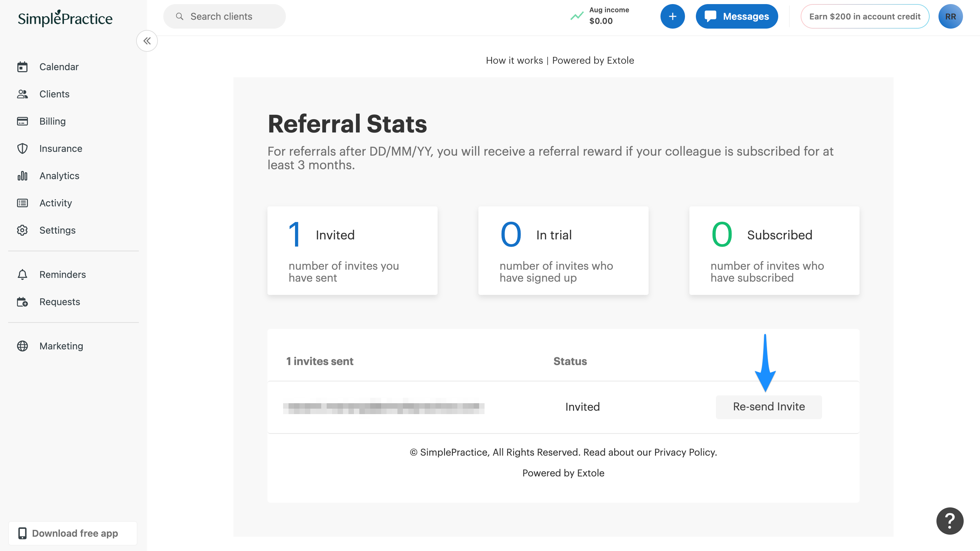Click the 1 invites sent heading
This screenshot has height=551, width=980.
pos(320,361)
